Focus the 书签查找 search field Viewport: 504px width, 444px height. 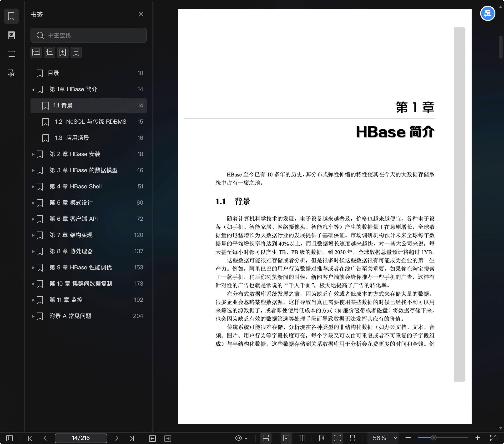coord(89,35)
